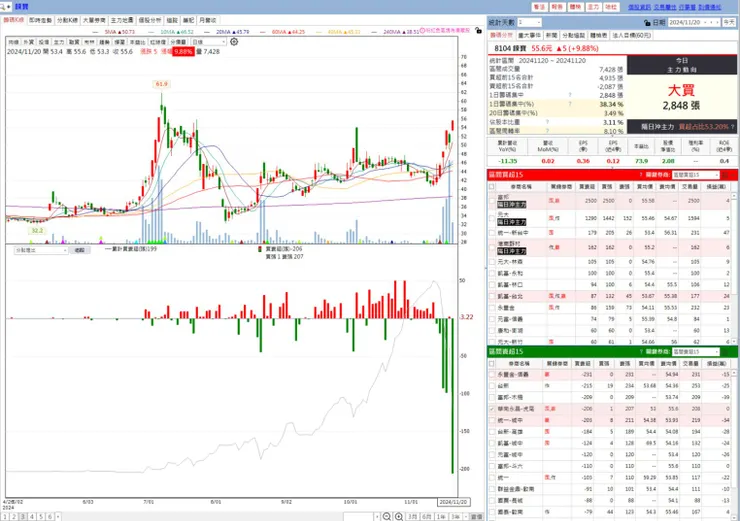The image size is (740, 521).
Task: Open 關鍵券商 dropdown in buy table header
Action: point(696,175)
